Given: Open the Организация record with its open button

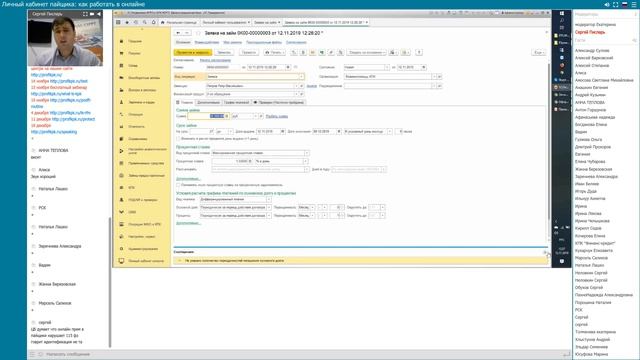Looking at the screenshot, I should click(439, 76).
